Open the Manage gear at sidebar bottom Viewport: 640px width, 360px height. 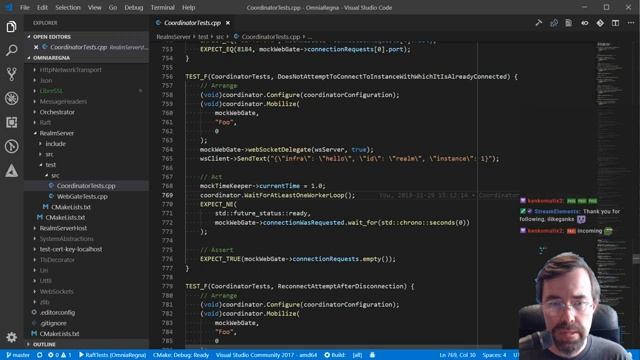point(11,337)
